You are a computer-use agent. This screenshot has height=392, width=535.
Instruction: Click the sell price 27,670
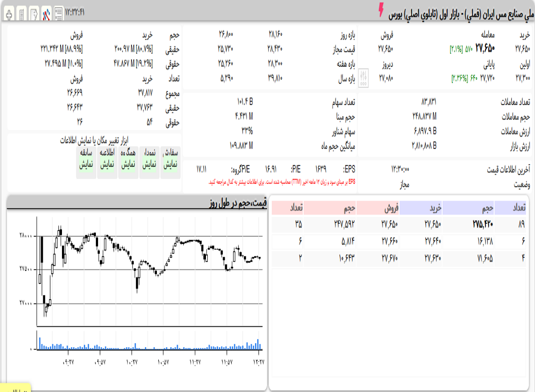point(390,258)
